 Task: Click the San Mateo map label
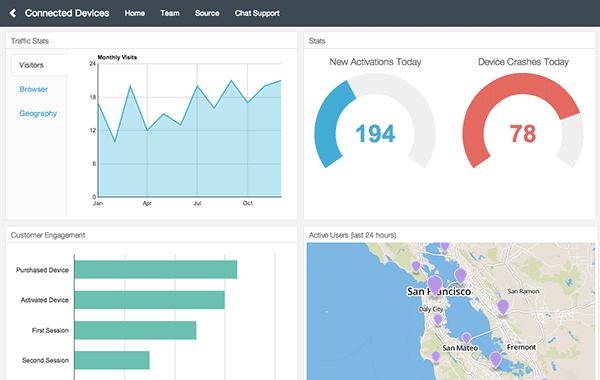pos(460,348)
